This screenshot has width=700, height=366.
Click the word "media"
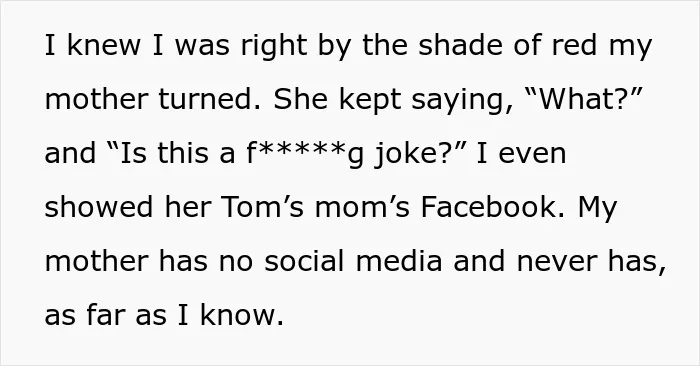pos(399,262)
